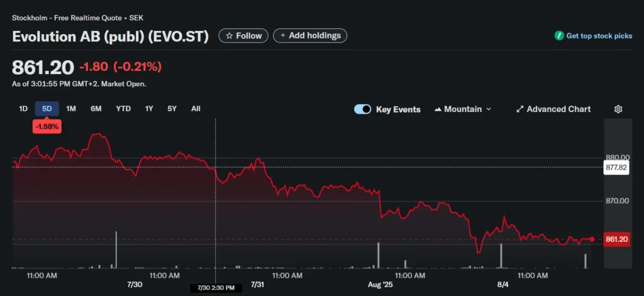Open the Advanced Chart view
Image resolution: width=644 pixels, height=296 pixels.
pyautogui.click(x=553, y=109)
